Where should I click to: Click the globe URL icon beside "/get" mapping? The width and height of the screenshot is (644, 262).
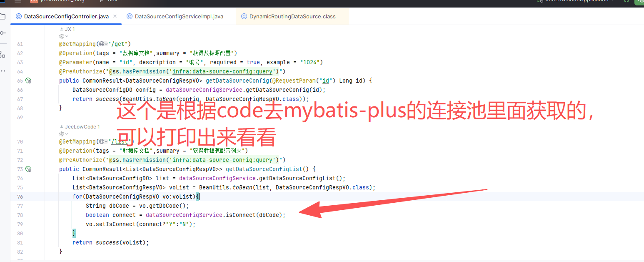102,44
